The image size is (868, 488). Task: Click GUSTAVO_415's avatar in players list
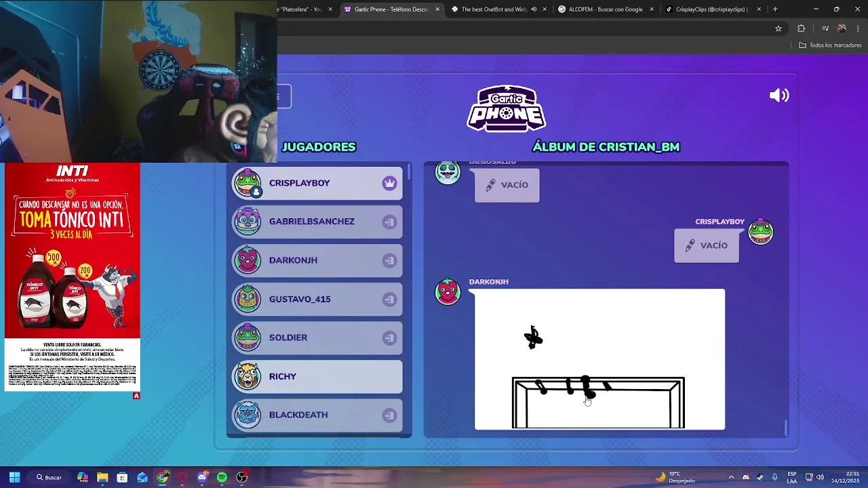(x=248, y=299)
